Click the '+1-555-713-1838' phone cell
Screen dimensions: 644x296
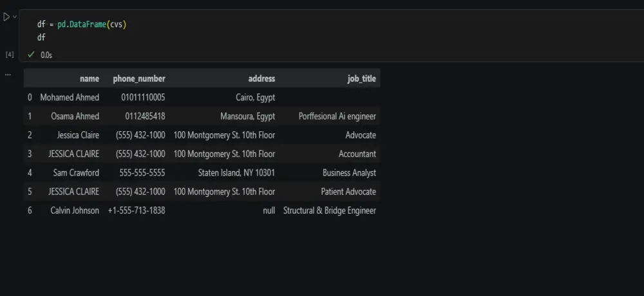click(137, 210)
